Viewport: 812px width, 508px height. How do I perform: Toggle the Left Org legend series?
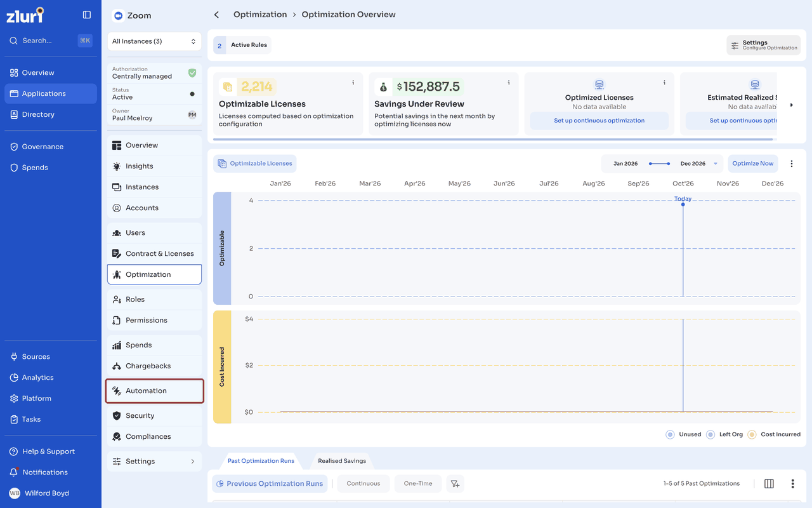click(724, 434)
